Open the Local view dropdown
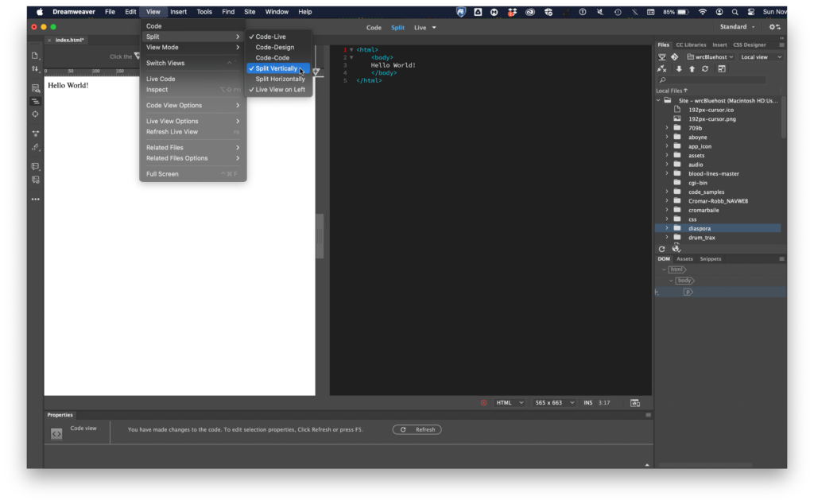Screen dimensions: 814x504 pyautogui.click(x=761, y=57)
